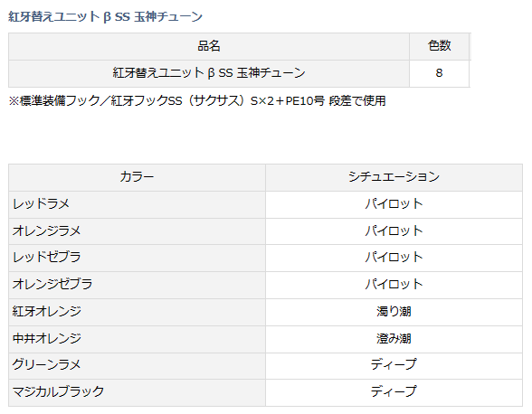Select the product name cell in the first table

209,73
